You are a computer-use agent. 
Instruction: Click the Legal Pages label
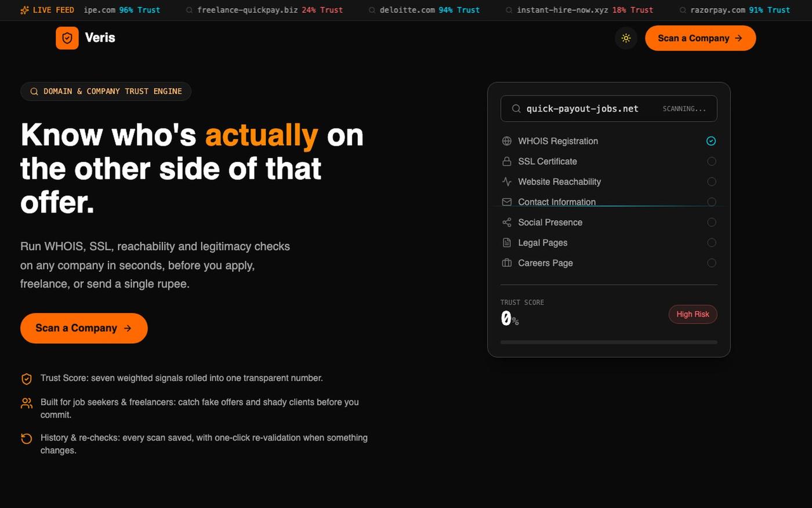point(542,243)
